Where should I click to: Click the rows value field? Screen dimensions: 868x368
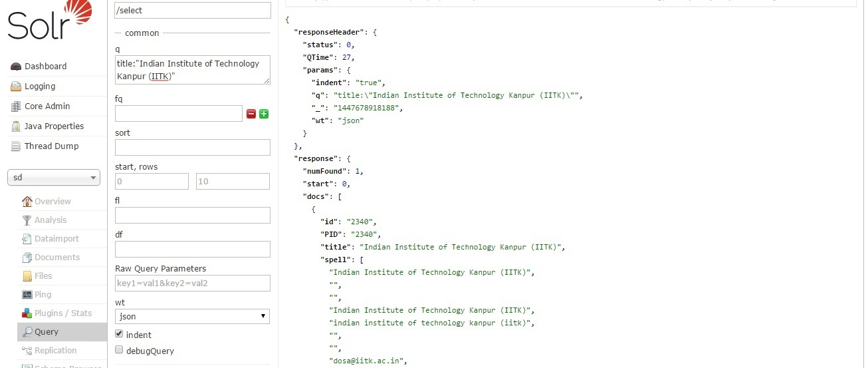coord(233,181)
